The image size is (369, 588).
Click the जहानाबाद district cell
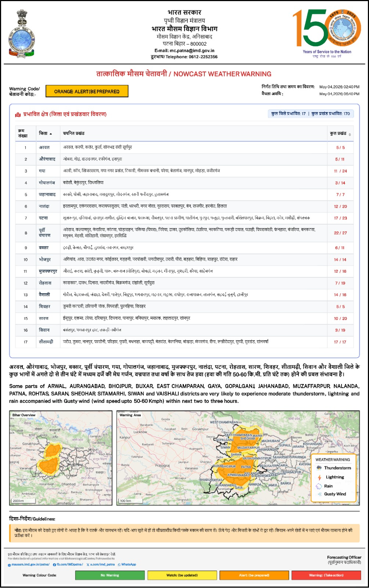pos(47,194)
